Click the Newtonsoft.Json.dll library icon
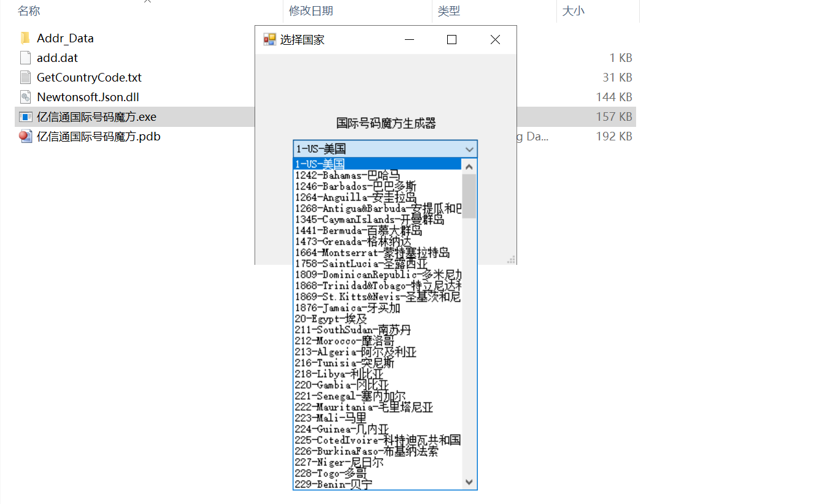The image size is (814, 504). (25, 97)
